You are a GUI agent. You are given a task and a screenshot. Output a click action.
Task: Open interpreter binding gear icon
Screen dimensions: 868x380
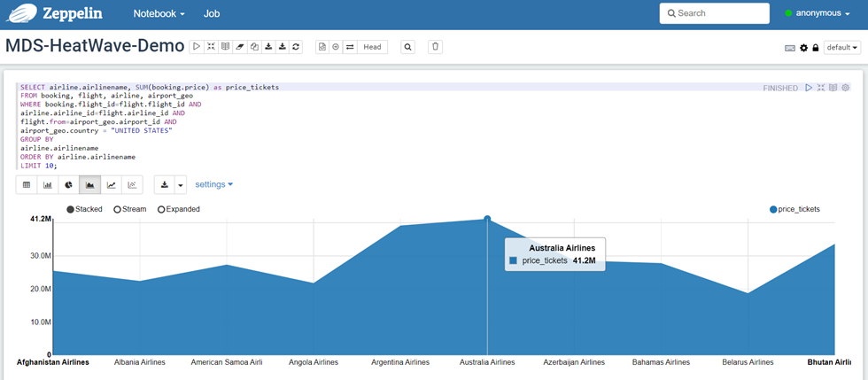tap(804, 48)
